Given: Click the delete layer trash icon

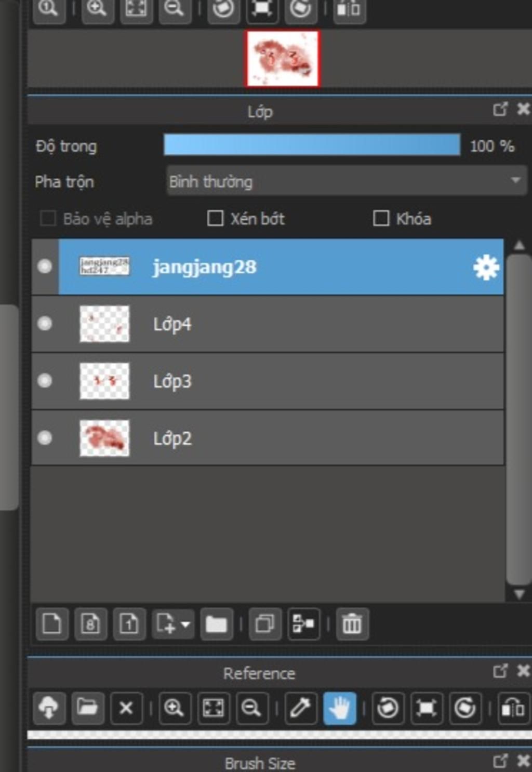Looking at the screenshot, I should (x=352, y=623).
